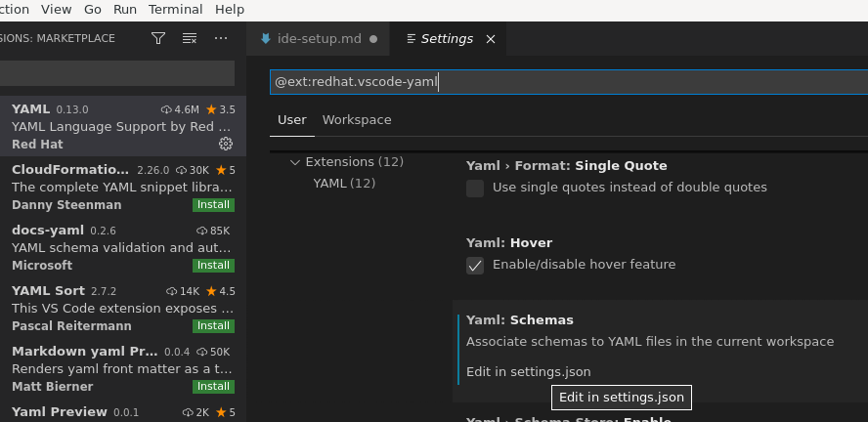Install the YAML Sort extension
868x422 pixels.
(214, 325)
